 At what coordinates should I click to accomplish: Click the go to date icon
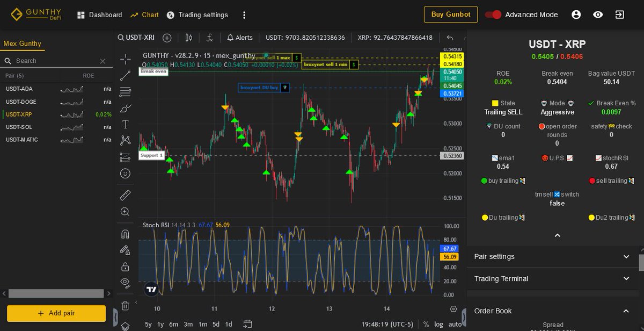(247, 324)
